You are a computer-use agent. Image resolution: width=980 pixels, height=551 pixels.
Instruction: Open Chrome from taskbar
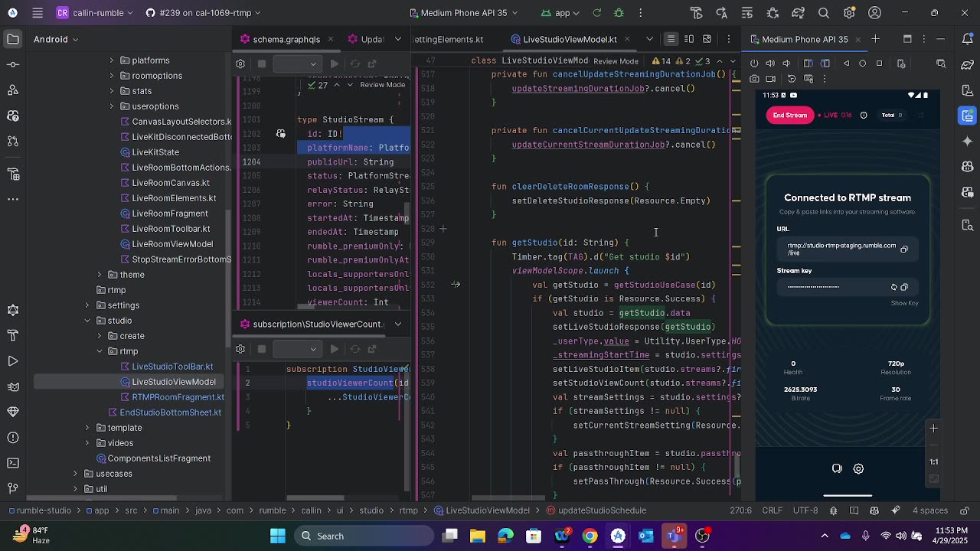(590, 536)
